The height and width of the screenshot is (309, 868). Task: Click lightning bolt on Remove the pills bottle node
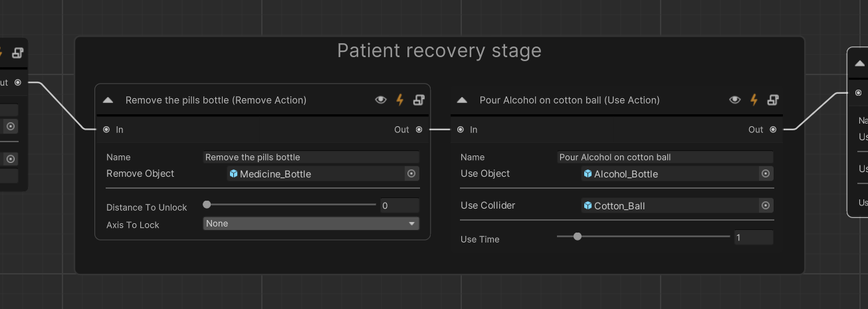[400, 100]
